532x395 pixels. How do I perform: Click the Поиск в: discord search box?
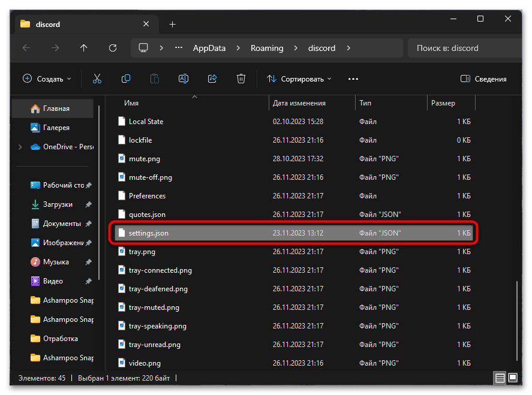tap(462, 48)
